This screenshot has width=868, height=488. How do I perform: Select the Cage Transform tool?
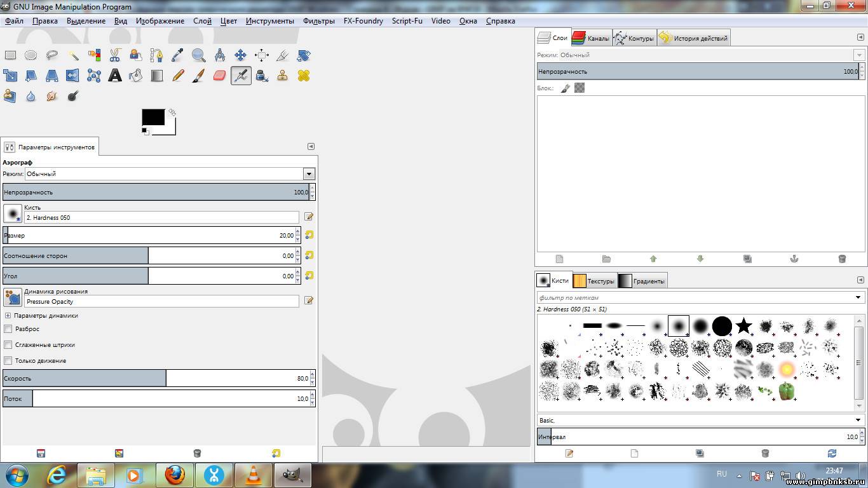coord(94,76)
